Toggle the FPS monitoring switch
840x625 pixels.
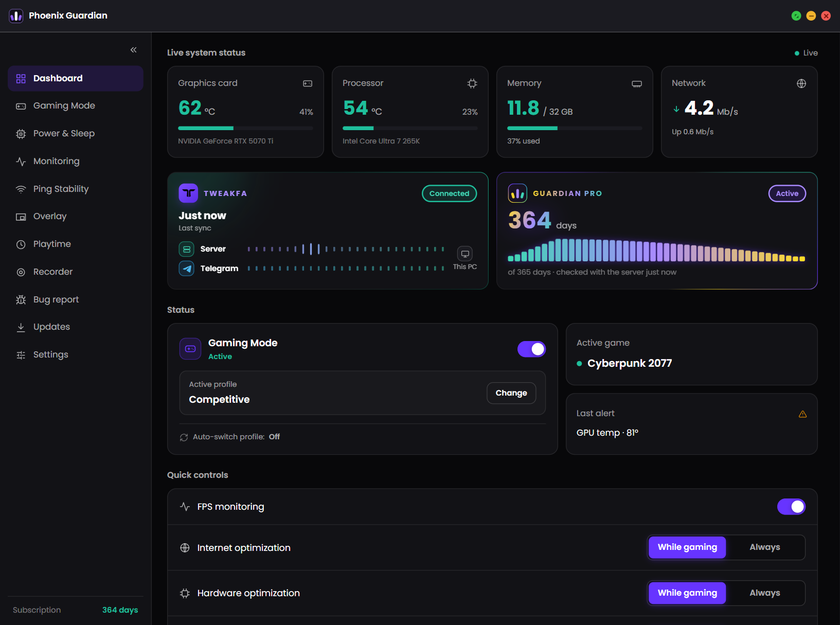click(791, 507)
